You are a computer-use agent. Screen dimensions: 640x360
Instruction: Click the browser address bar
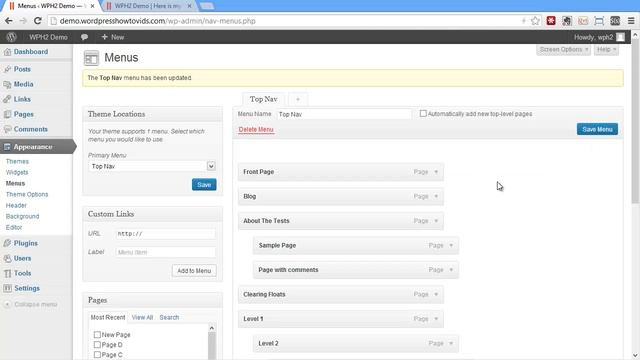click(286, 21)
